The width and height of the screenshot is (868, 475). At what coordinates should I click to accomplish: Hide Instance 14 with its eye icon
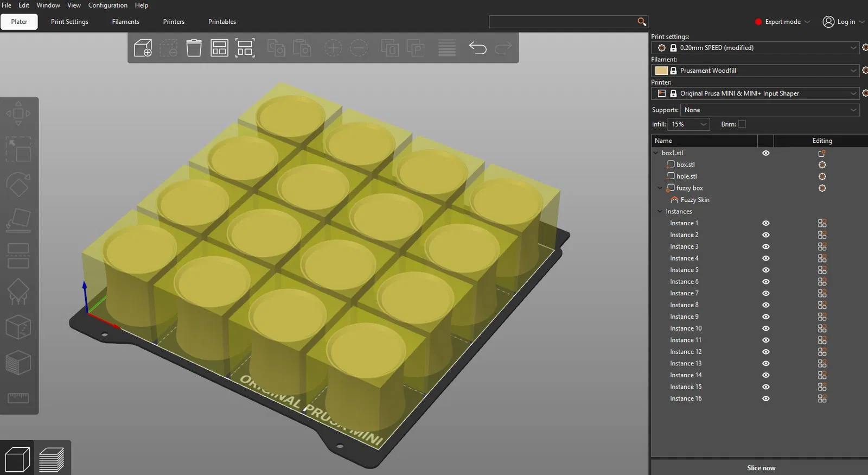pyautogui.click(x=765, y=375)
